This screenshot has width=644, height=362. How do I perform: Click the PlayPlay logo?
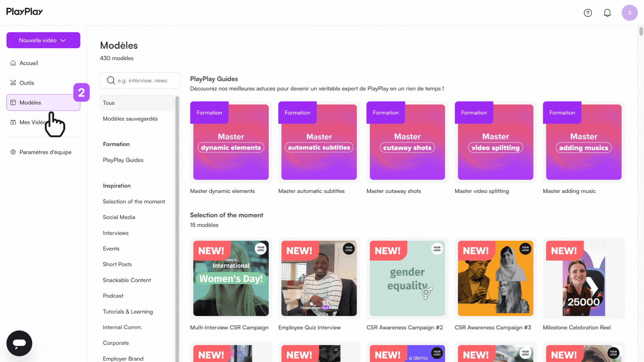pos(24,12)
